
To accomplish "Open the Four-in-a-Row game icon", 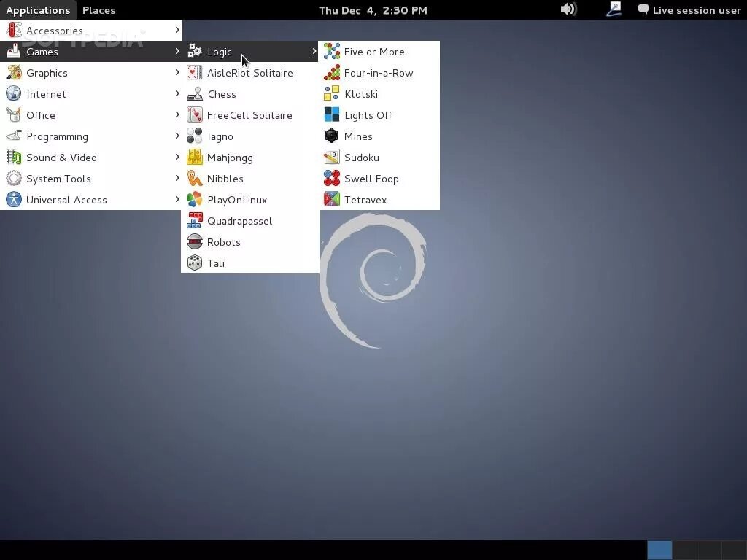I will (x=332, y=72).
